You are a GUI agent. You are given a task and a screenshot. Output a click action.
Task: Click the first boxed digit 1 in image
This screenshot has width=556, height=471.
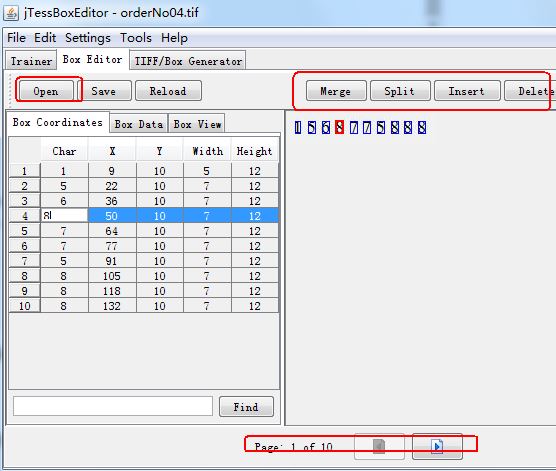[298, 127]
